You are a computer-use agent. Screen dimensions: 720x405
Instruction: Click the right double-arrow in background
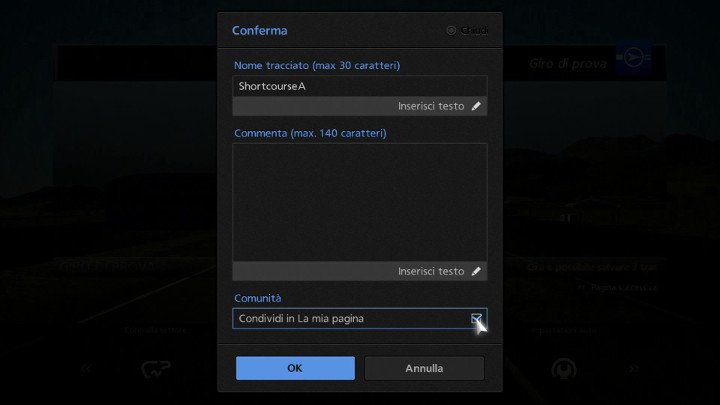tap(634, 369)
